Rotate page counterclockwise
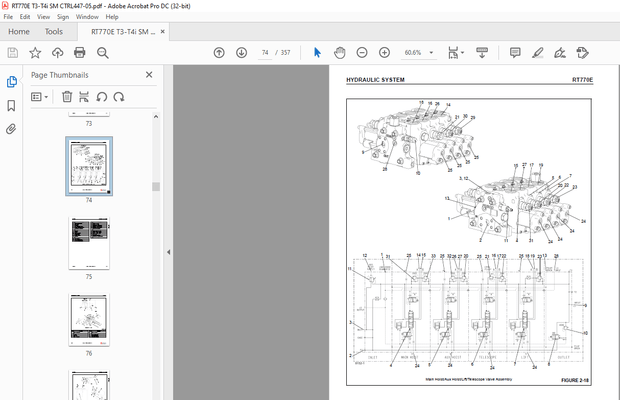Viewport: 620px width, 400px height. (102, 96)
